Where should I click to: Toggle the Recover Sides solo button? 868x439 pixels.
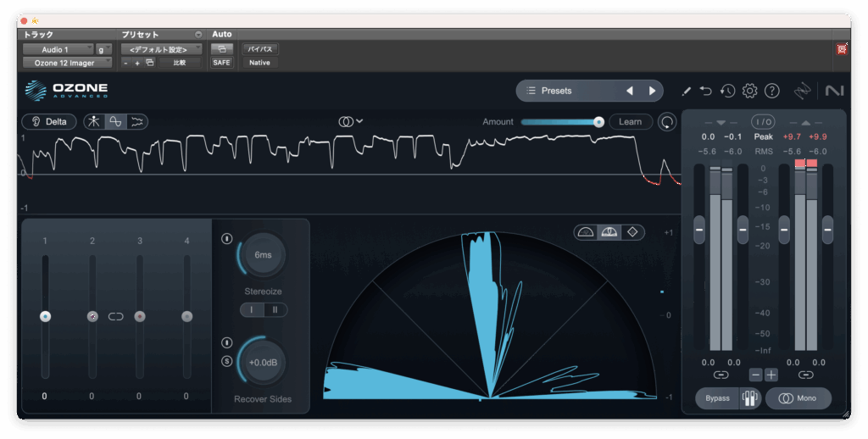[x=226, y=361]
